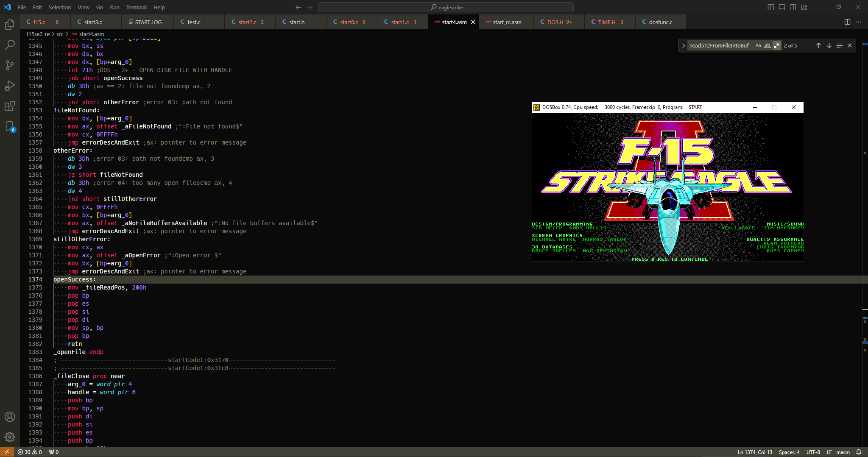Open the Selection menu

60,7
